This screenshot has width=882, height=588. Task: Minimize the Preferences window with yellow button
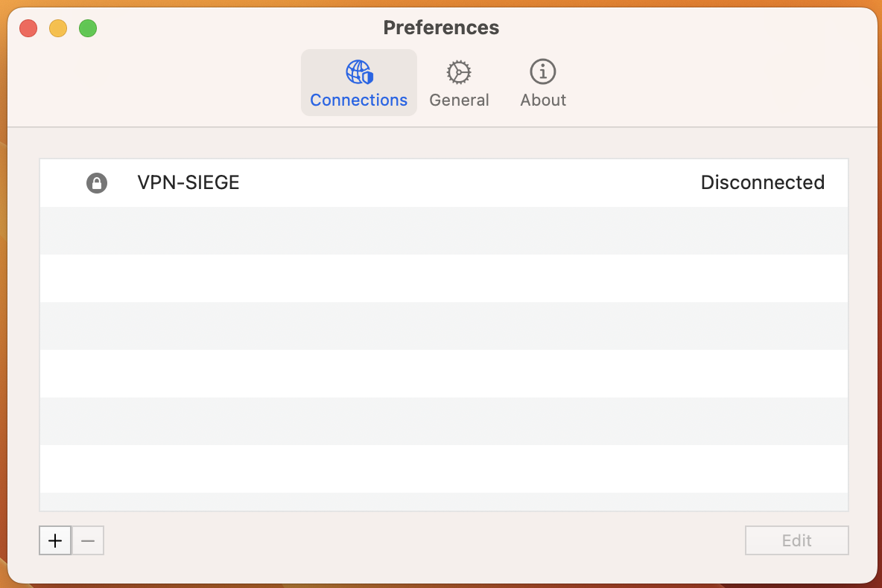tap(58, 29)
